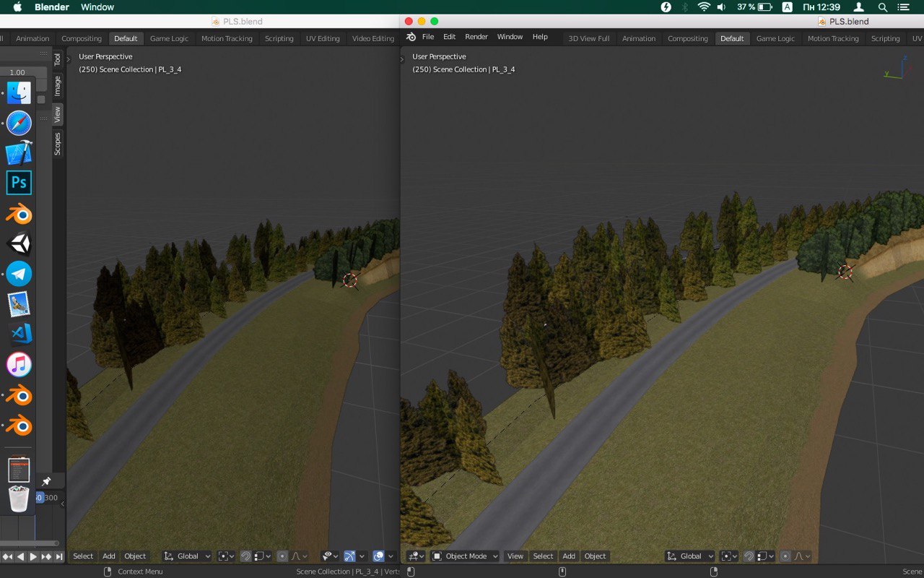Select UV Editing tab in back window

pos(323,38)
